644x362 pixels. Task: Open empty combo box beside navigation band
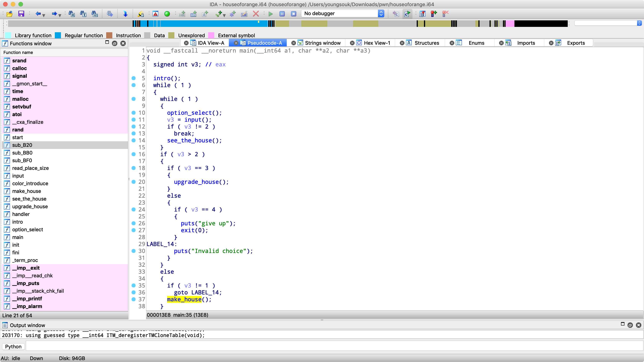pyautogui.click(x=639, y=23)
